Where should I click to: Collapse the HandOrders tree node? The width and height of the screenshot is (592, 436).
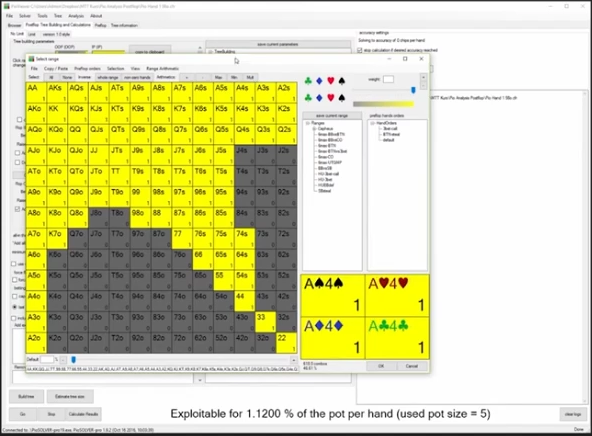372,123
